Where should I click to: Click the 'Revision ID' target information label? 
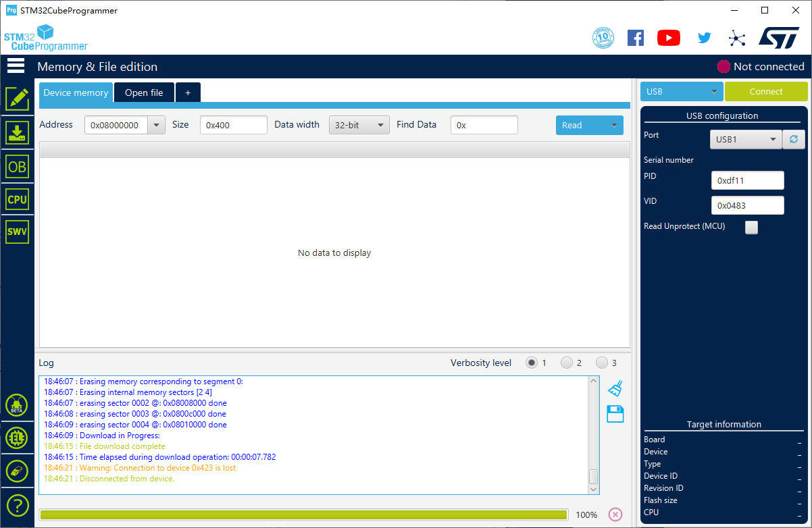(663, 488)
